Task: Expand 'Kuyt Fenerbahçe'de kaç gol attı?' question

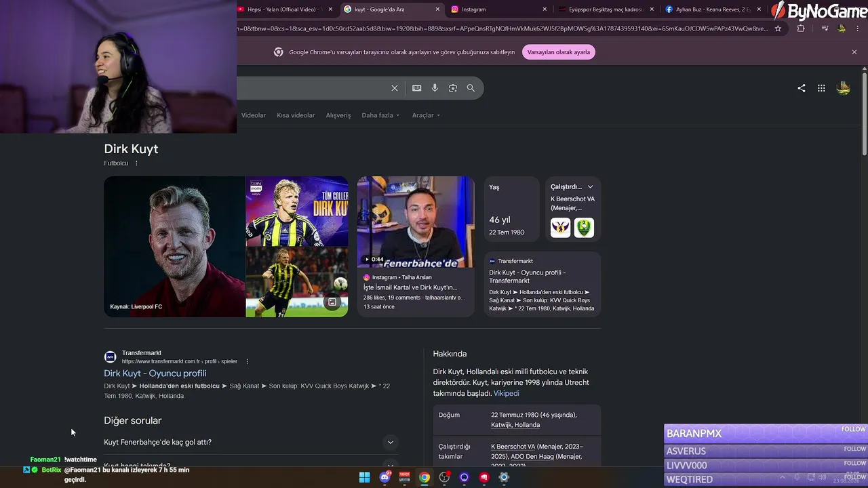Action: pos(250,443)
